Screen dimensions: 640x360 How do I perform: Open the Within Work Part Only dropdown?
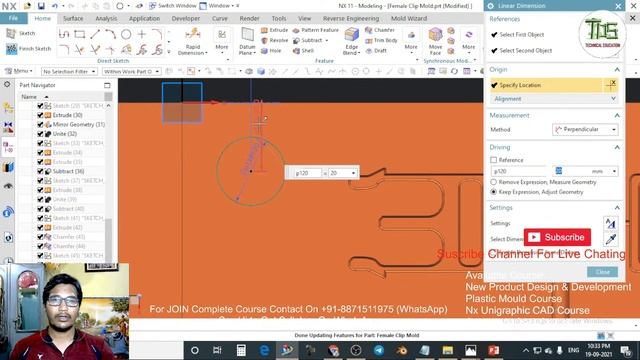[x=131, y=71]
